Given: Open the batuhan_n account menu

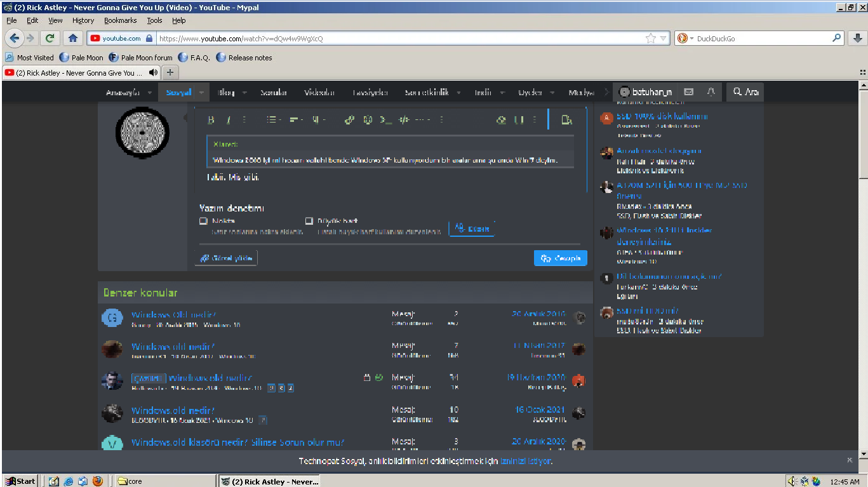Looking at the screenshot, I should click(645, 92).
